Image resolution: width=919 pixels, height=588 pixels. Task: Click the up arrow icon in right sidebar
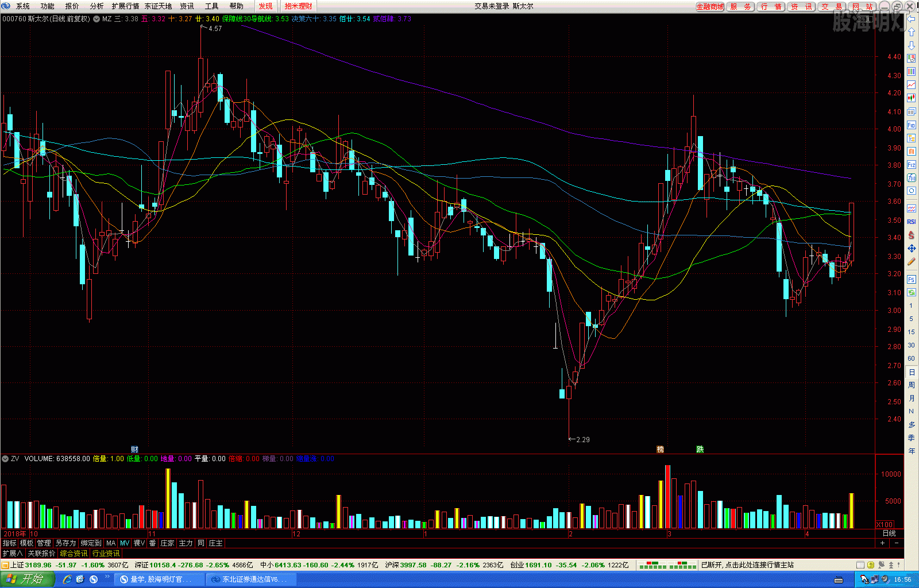[912, 32]
